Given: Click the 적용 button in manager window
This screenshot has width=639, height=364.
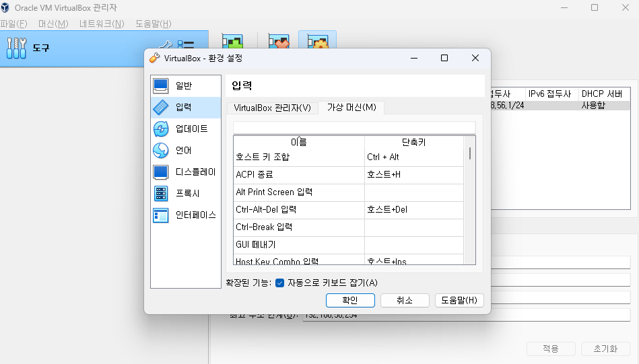Looking at the screenshot, I should pyautogui.click(x=551, y=349).
